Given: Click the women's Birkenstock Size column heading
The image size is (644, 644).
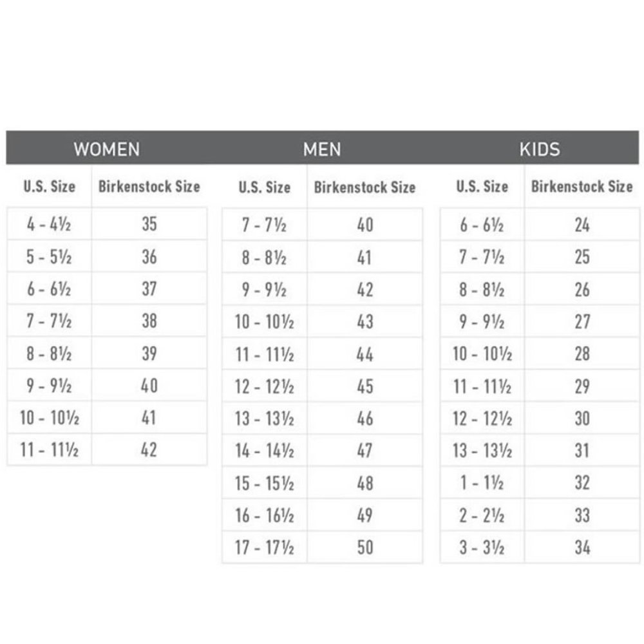Looking at the screenshot, I should tap(149, 187).
